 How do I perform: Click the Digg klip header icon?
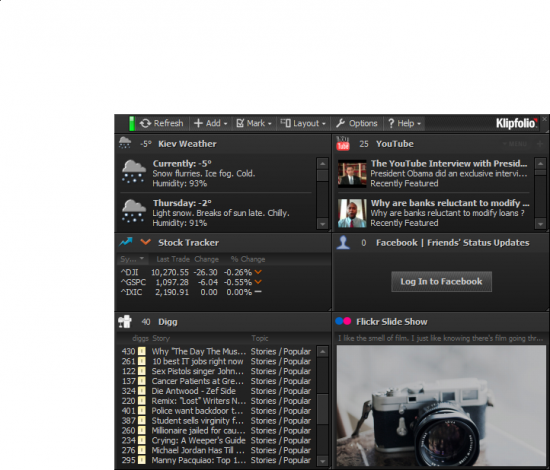(125, 321)
